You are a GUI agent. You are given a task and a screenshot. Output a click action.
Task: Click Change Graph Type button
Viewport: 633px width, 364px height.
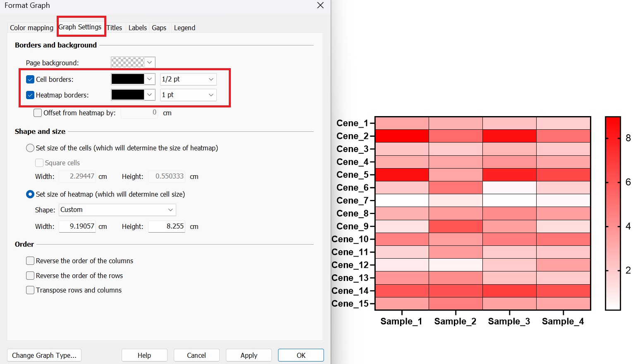[44, 355]
